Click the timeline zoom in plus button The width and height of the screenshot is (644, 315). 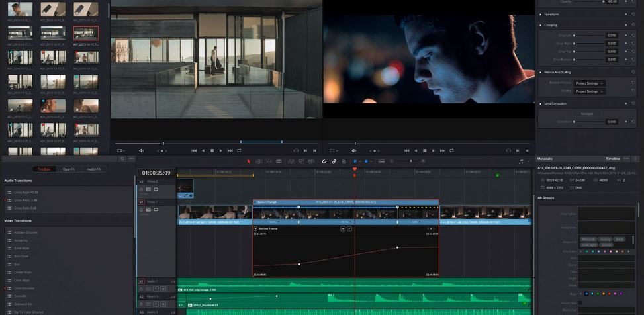[x=423, y=161]
